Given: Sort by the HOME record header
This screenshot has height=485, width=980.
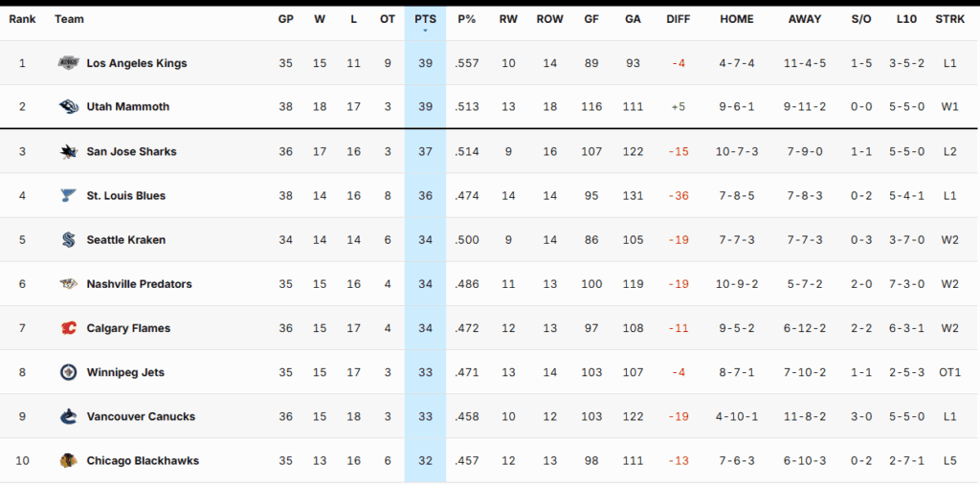Looking at the screenshot, I should pyautogui.click(x=736, y=19).
